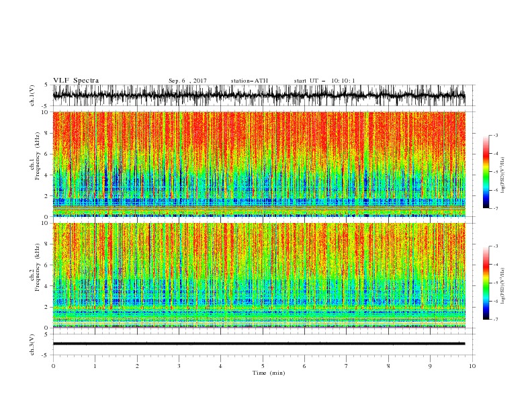Click the "8" kHz tick on ch.1 frequency axis
Image resolution: width=532 pixels, height=411 pixels.
click(x=47, y=133)
